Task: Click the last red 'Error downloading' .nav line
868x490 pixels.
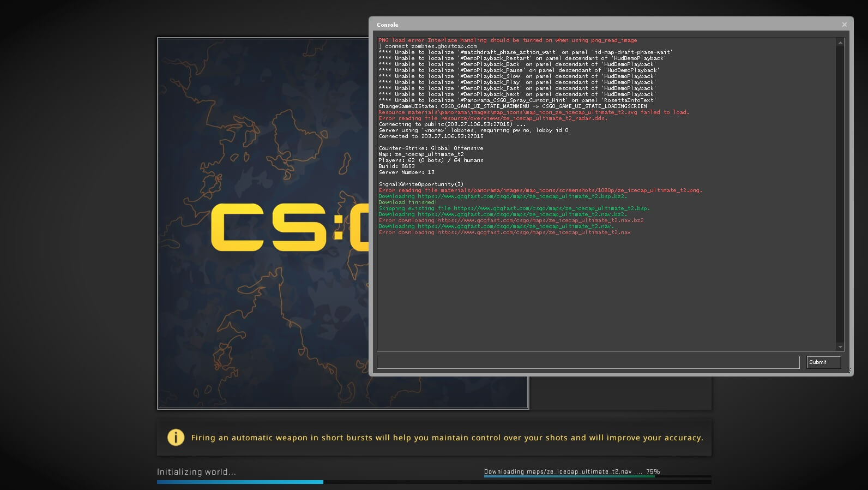Action: point(504,232)
